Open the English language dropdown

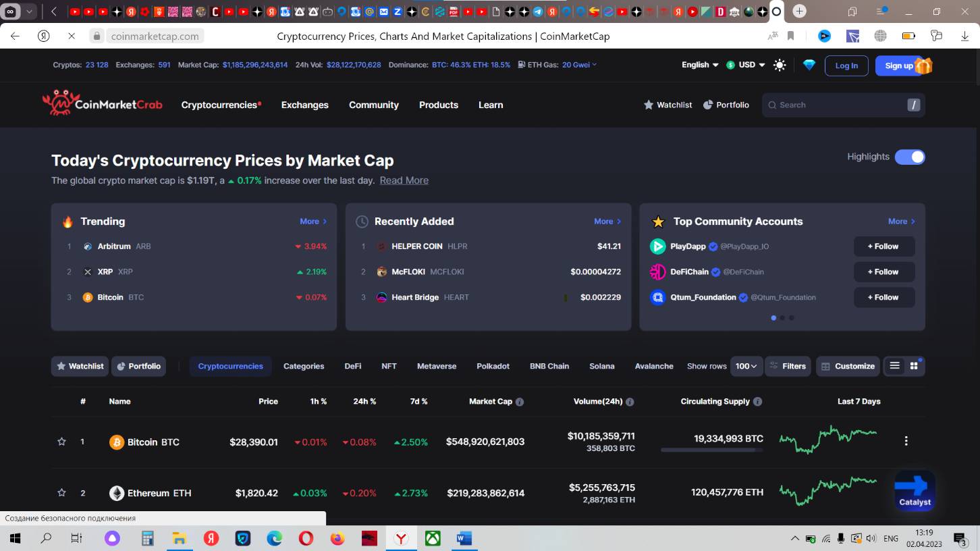click(x=700, y=65)
